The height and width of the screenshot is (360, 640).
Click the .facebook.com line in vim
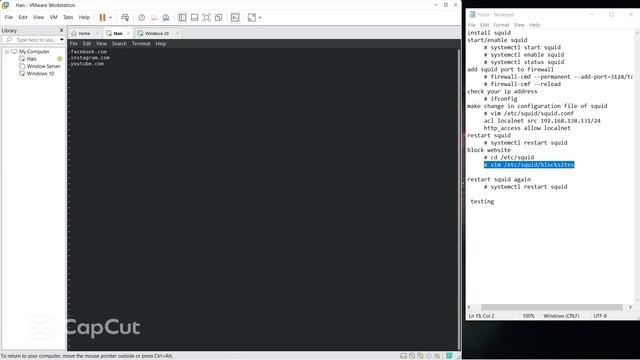[88, 52]
